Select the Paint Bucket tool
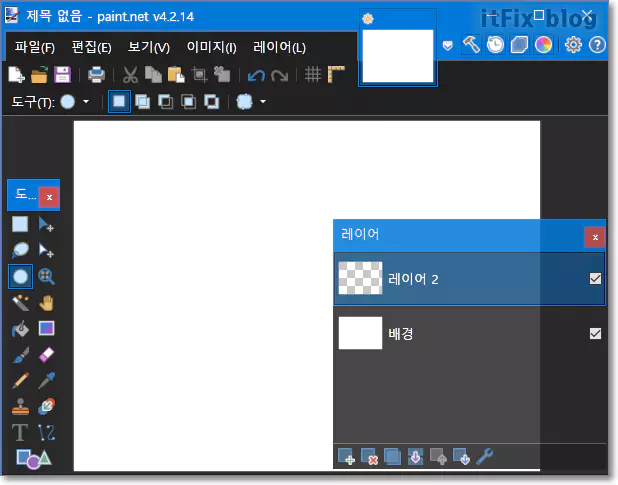 pos(20,329)
